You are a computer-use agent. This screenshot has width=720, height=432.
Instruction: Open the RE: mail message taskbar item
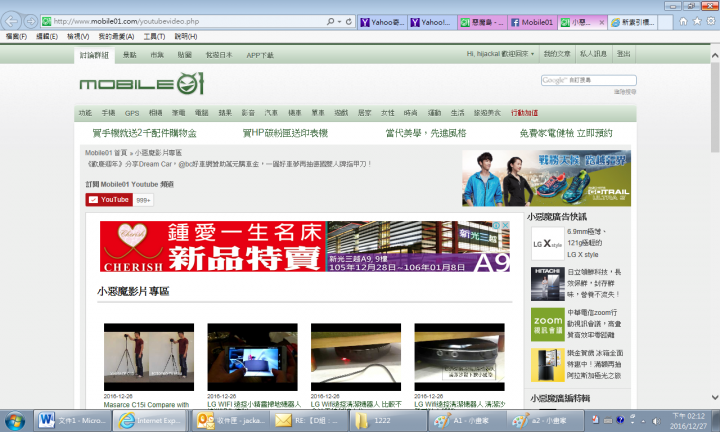click(308, 421)
